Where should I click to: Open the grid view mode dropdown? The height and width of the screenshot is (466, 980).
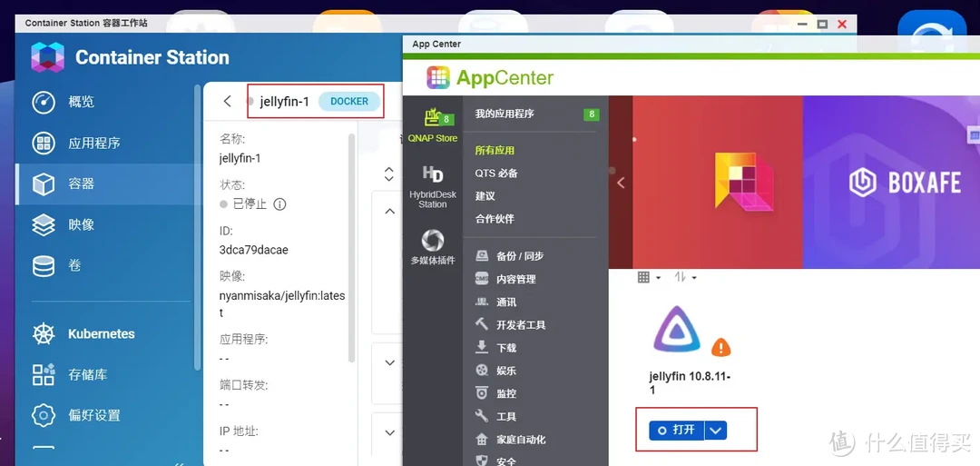coord(649,277)
